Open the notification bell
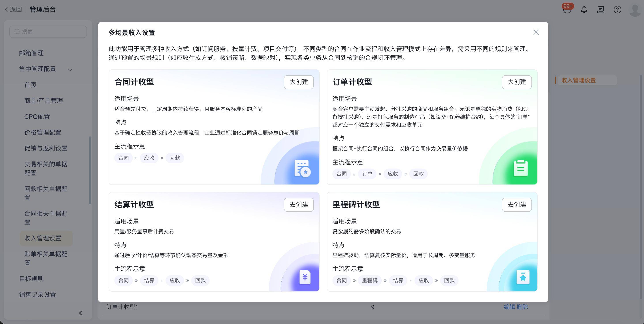Viewport: 644px width, 324px height. click(584, 10)
